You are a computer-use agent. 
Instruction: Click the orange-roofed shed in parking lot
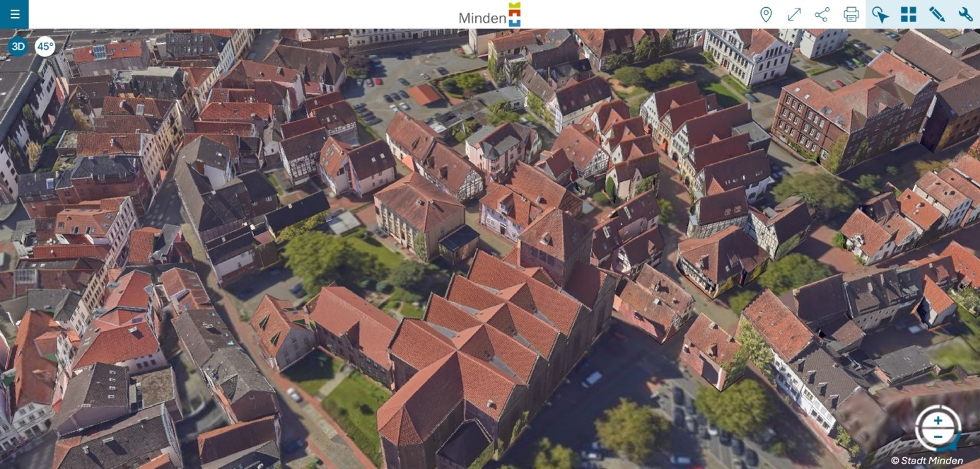click(x=425, y=94)
